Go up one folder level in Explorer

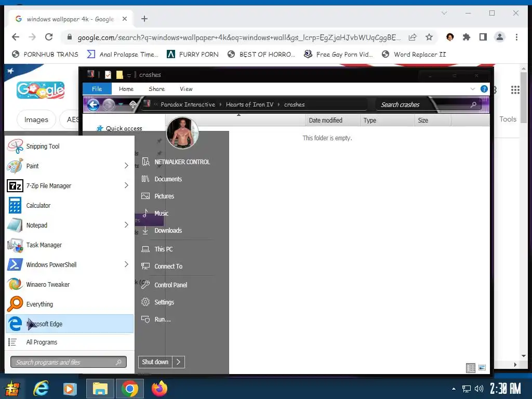coord(133,104)
